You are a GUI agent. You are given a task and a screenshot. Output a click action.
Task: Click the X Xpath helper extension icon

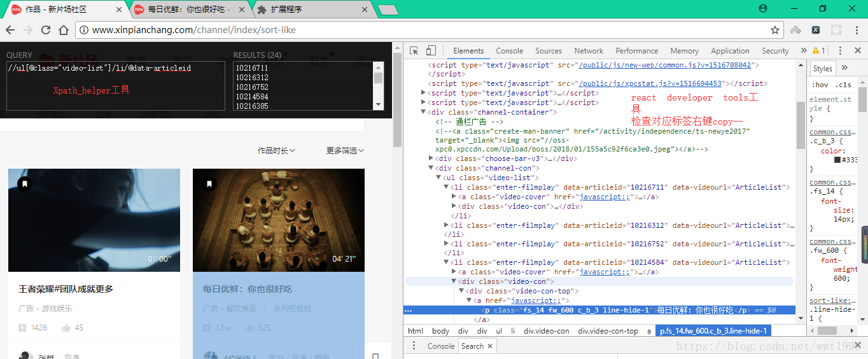pos(816,30)
